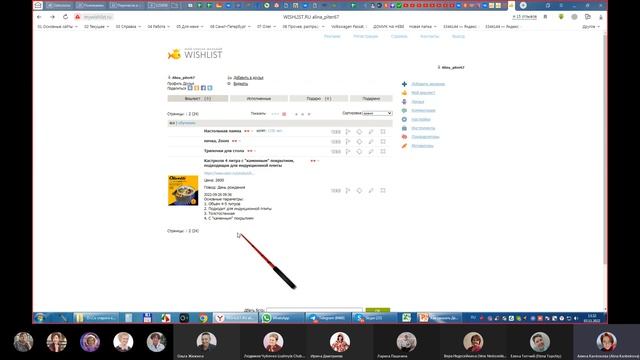The width and height of the screenshot is (640, 360).
Task: Open the browser home icon at top-left
Action: [38, 5]
